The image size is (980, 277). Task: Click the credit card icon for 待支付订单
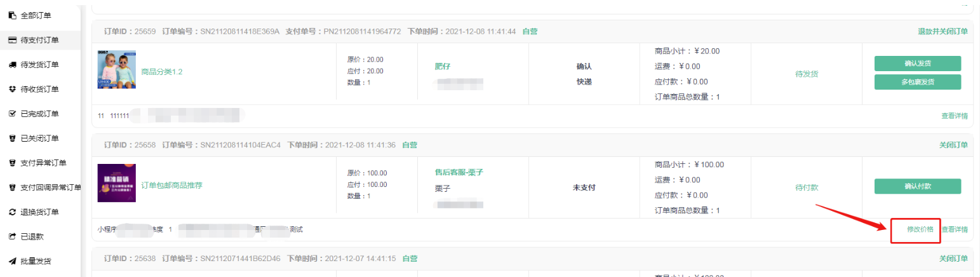[x=12, y=40]
